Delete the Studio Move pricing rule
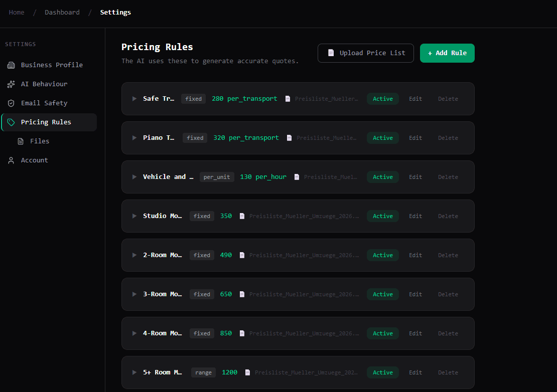 (448, 216)
